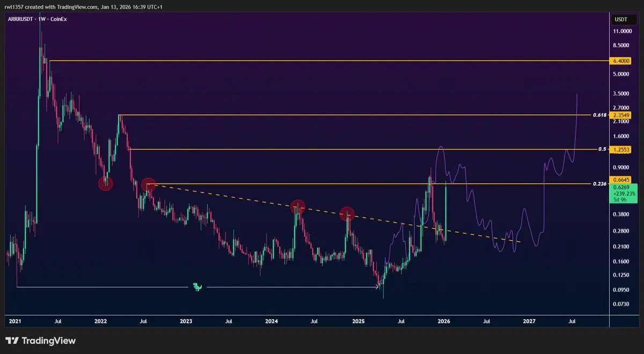Select the red circle marker at early 2024 peak
The width and height of the screenshot is (644, 354).
(x=298, y=207)
